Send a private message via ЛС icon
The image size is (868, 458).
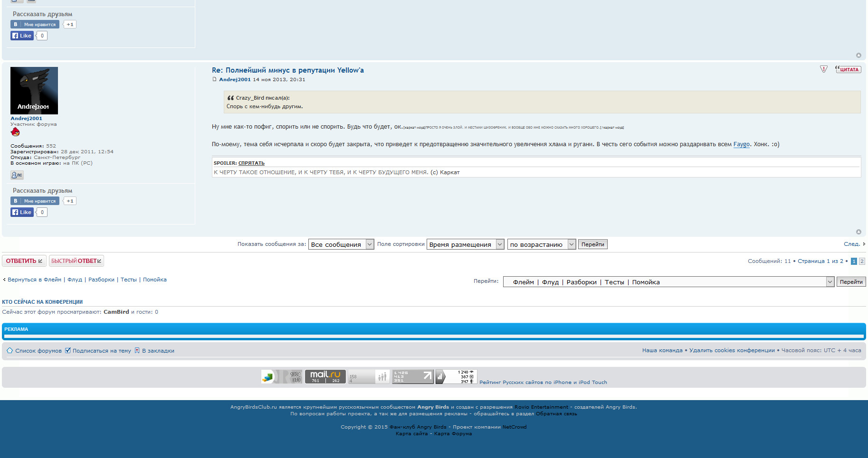(17, 175)
